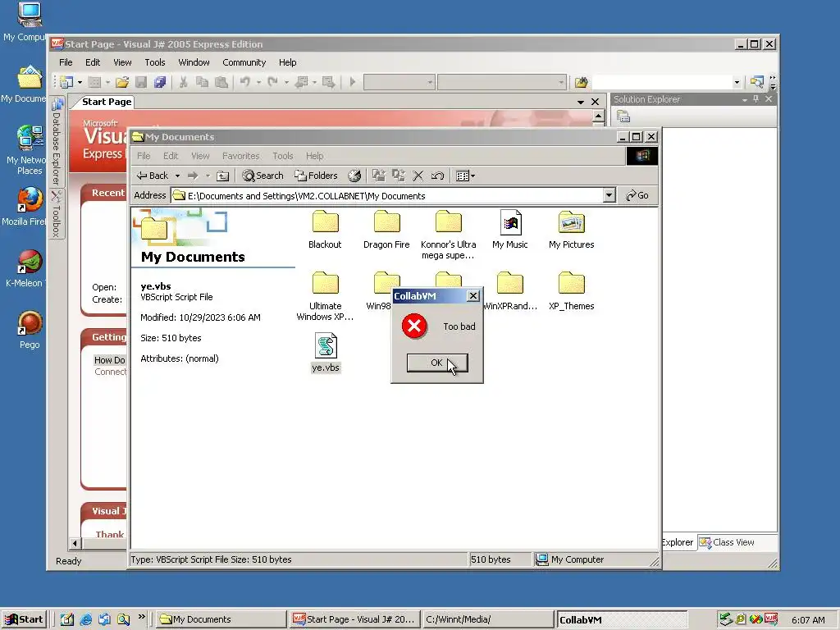The width and height of the screenshot is (840, 630).
Task: Open the Tools menu in Visual J#
Action: [x=155, y=62]
